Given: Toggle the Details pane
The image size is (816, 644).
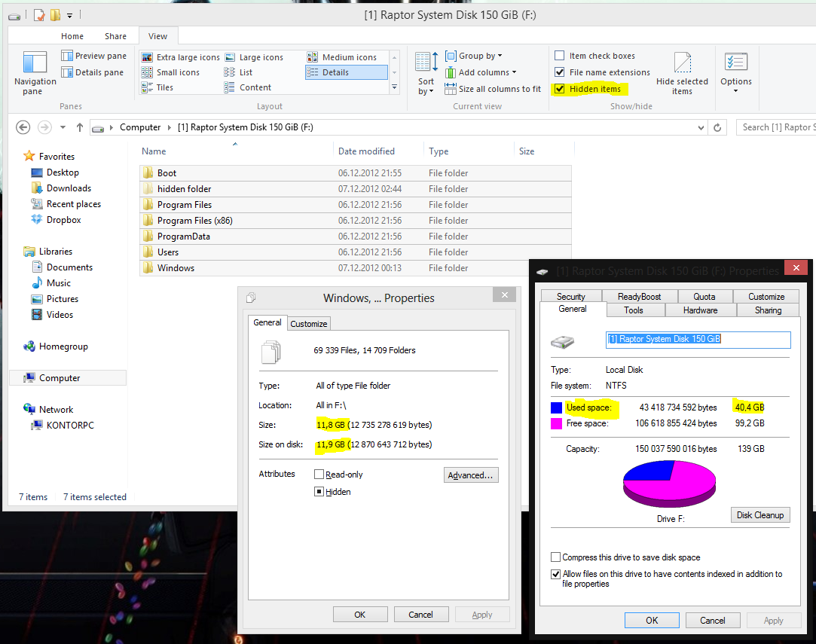Looking at the screenshot, I should coord(92,72).
